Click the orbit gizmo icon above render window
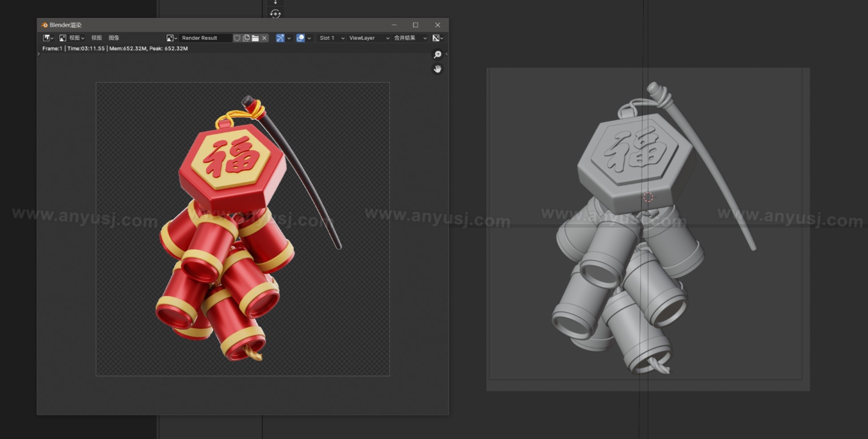Image resolution: width=868 pixels, height=439 pixels. (275, 14)
